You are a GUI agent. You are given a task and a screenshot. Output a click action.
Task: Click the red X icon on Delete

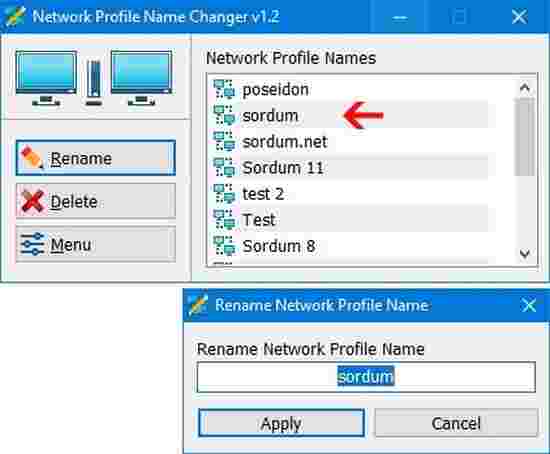point(32,201)
